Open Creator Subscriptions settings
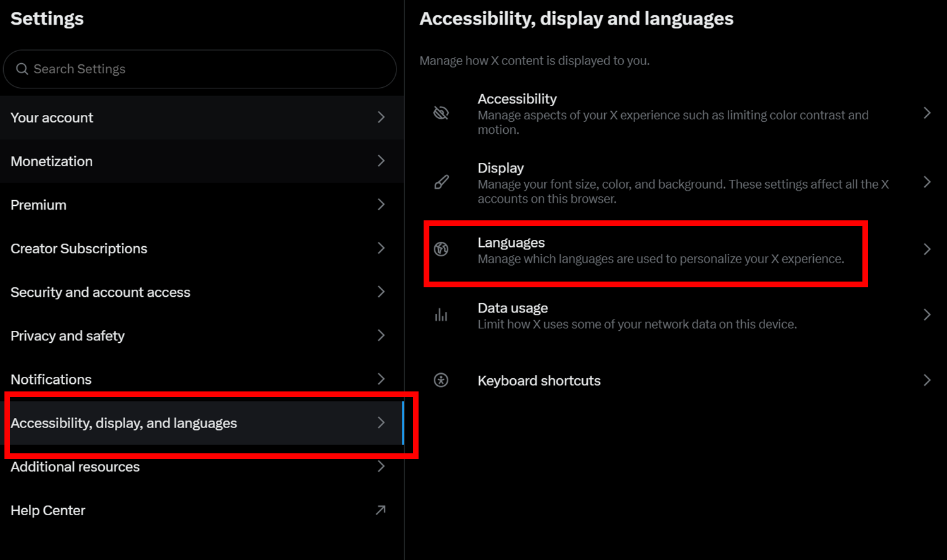This screenshot has height=560, width=947. click(202, 248)
